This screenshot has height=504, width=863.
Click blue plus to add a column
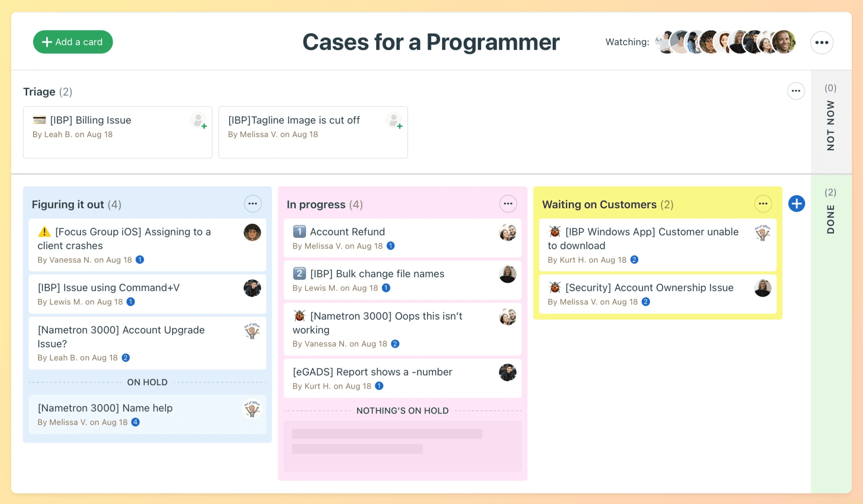pyautogui.click(x=796, y=203)
